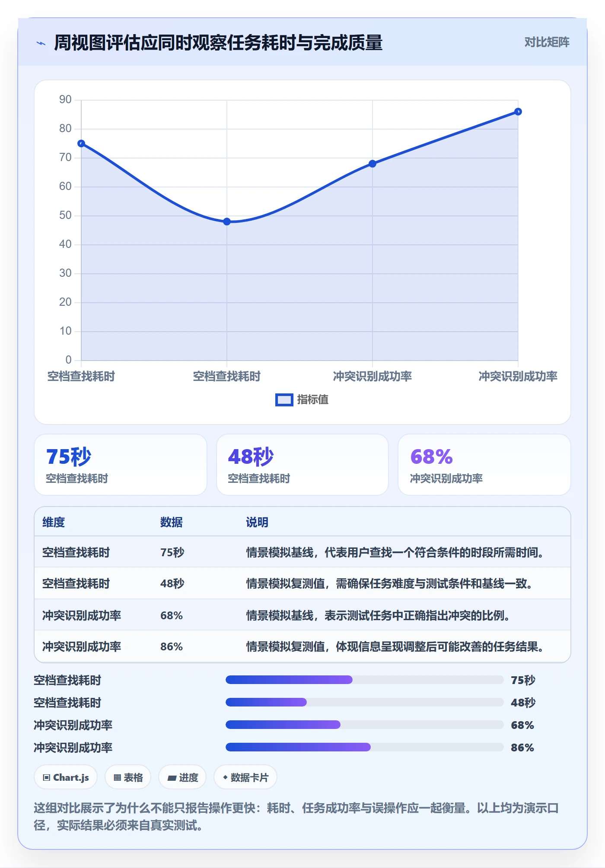
Task: Open the 75秒 空档查找耗时 data card
Action: [x=121, y=465]
